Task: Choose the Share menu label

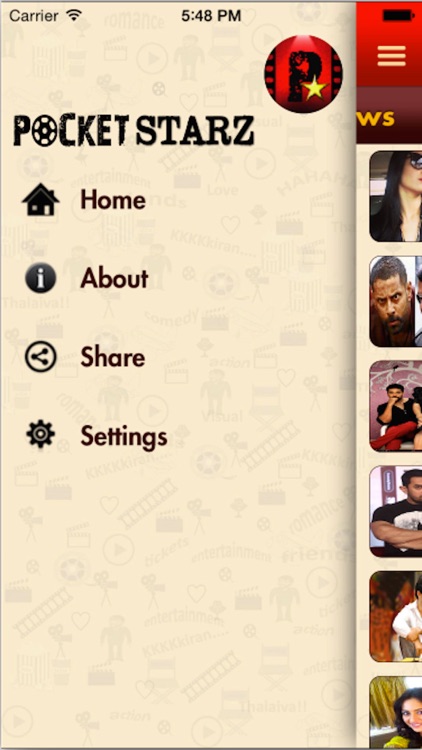Action: 113,357
